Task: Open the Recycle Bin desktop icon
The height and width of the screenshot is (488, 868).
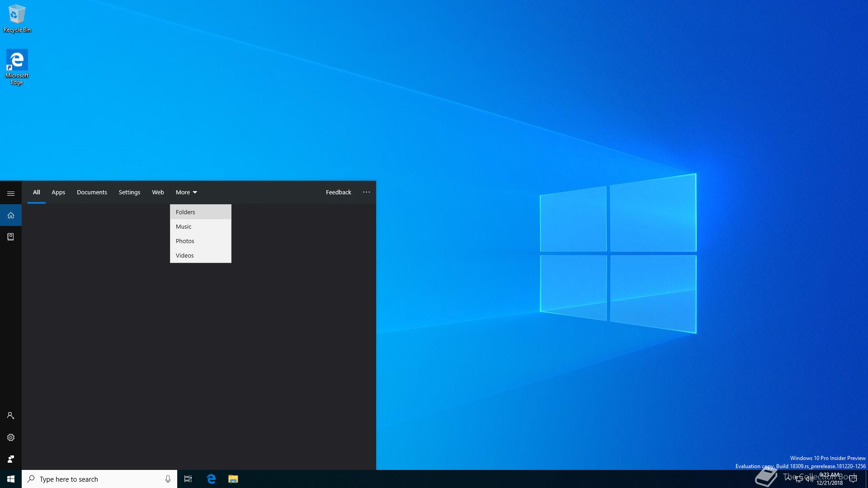Action: [x=17, y=18]
